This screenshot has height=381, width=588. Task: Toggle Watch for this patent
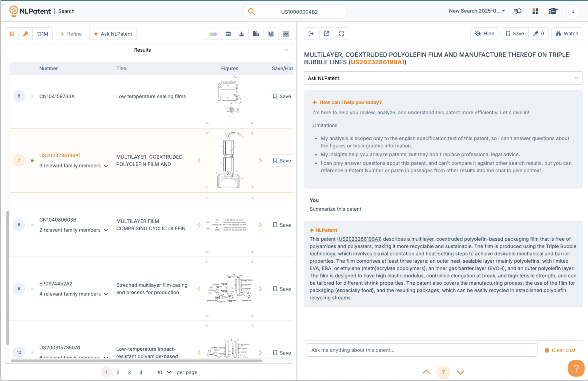pos(567,34)
